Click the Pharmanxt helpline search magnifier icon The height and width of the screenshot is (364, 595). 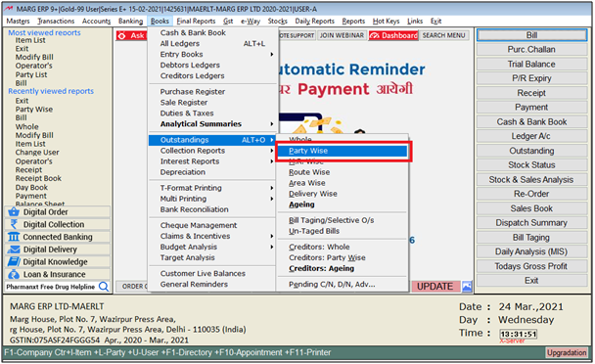pos(104,287)
